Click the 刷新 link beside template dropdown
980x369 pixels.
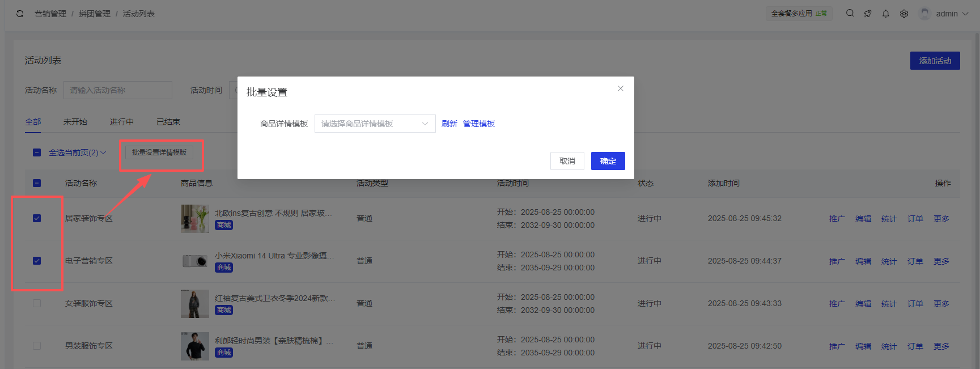click(x=449, y=124)
